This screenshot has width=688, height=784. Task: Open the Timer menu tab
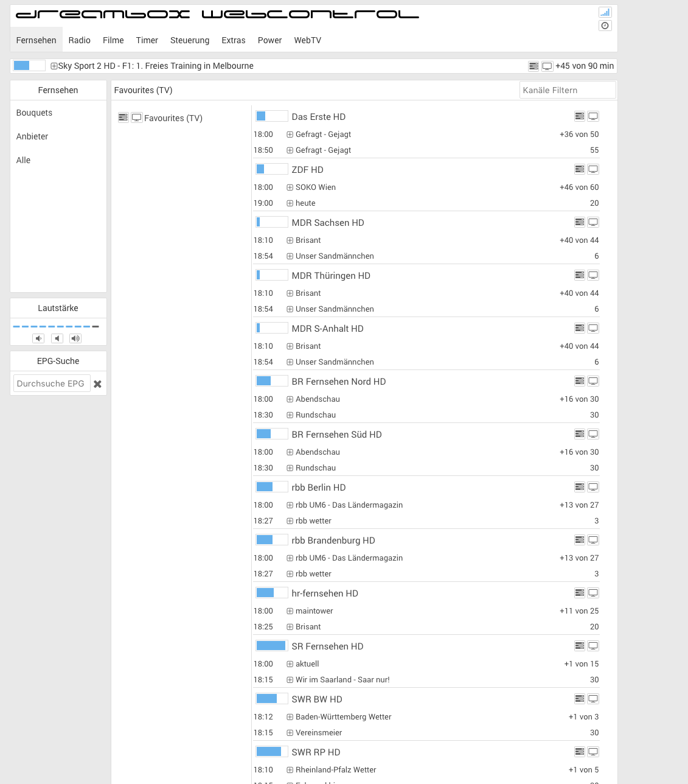tap(147, 40)
